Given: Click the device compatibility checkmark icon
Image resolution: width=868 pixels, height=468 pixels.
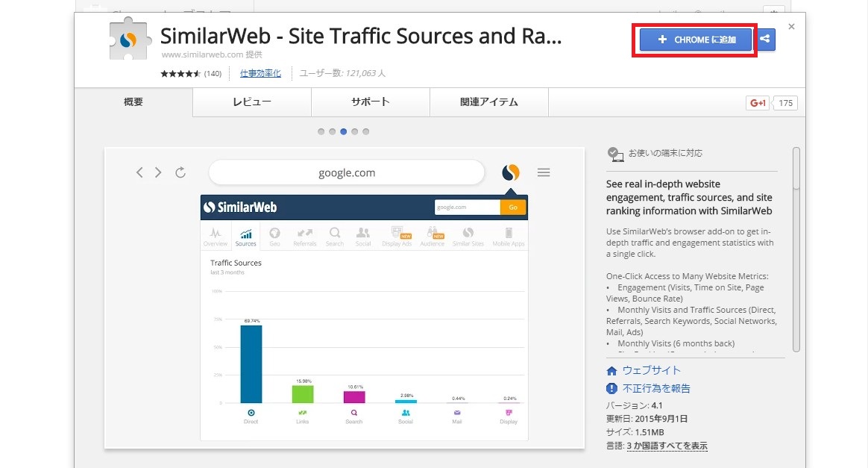Looking at the screenshot, I should click(615, 154).
